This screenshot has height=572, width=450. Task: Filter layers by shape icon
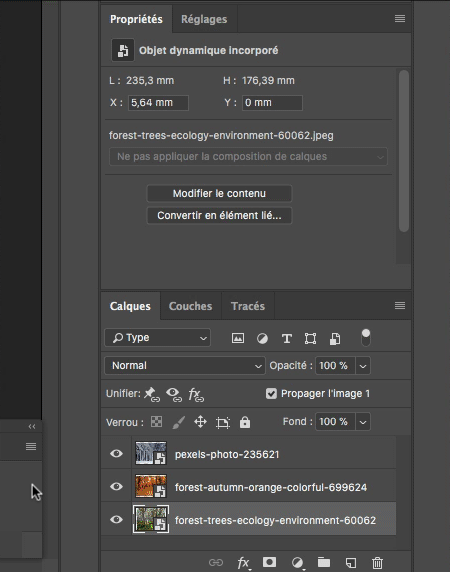(x=310, y=339)
